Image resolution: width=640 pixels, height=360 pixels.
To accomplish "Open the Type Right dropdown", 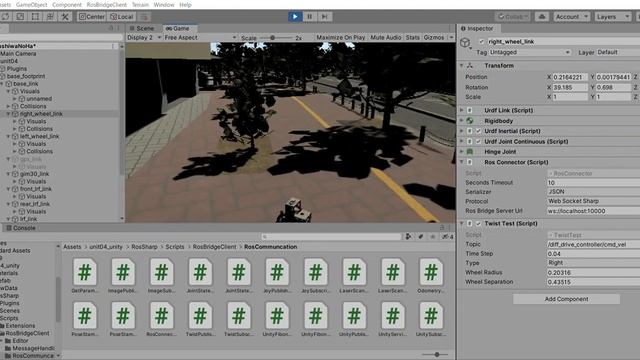I will pyautogui.click(x=593, y=263).
